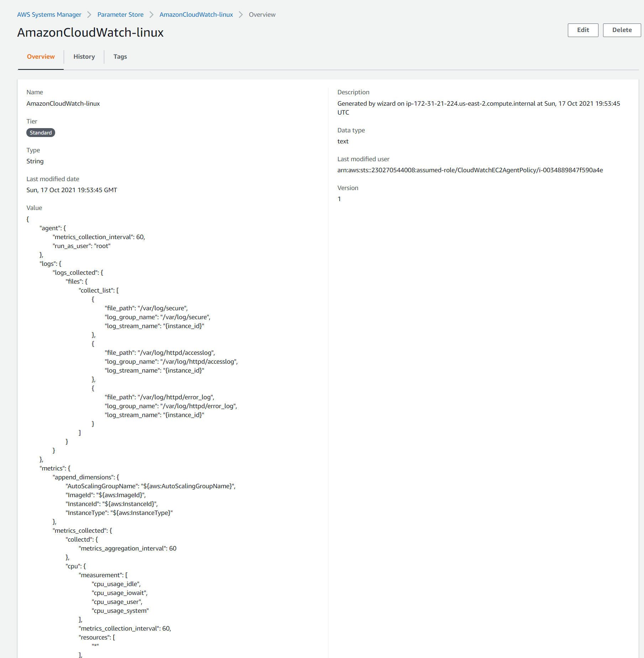644x658 pixels.
Task: Click the "file_path": "/var/log/httpd/error_log" line
Action: click(x=159, y=397)
